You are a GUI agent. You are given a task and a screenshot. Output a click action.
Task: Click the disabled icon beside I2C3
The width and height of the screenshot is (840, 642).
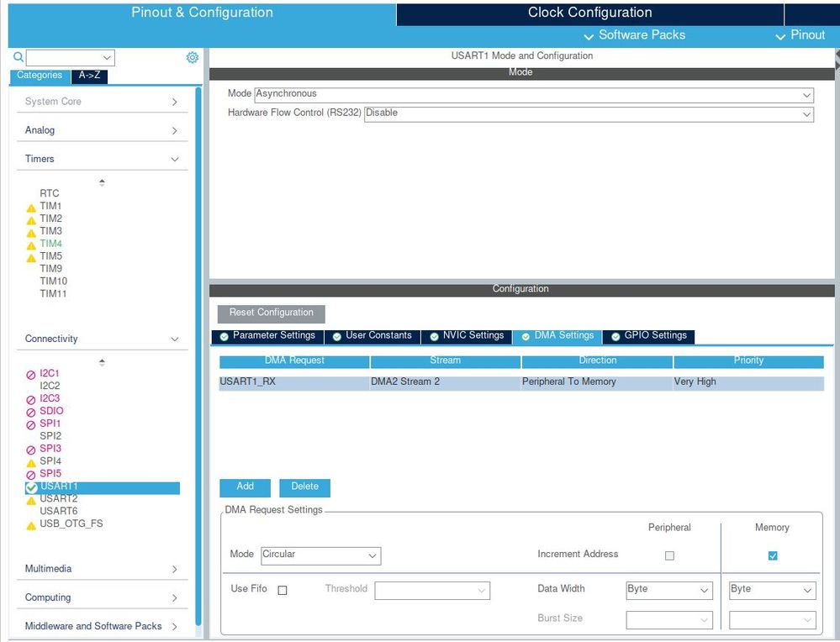[x=30, y=399]
